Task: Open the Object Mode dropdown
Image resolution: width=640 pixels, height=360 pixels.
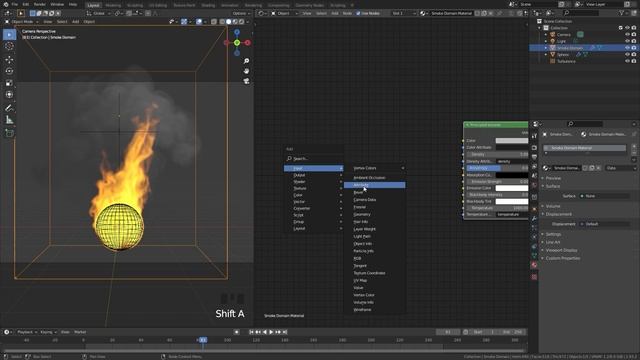Action: (x=22, y=22)
